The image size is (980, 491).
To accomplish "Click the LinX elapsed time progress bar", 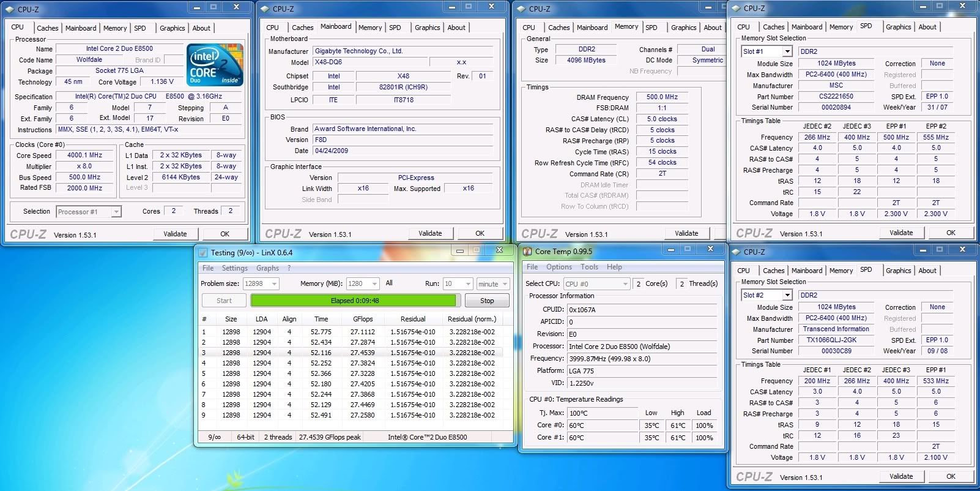I will click(x=354, y=301).
